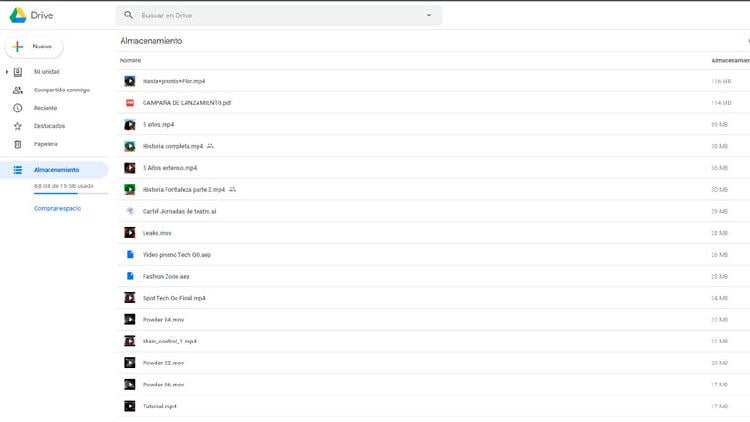Click the Historia fortaleza parte 2.mp4 video icon
Image resolution: width=750 pixels, height=422 pixels.
[x=130, y=189]
